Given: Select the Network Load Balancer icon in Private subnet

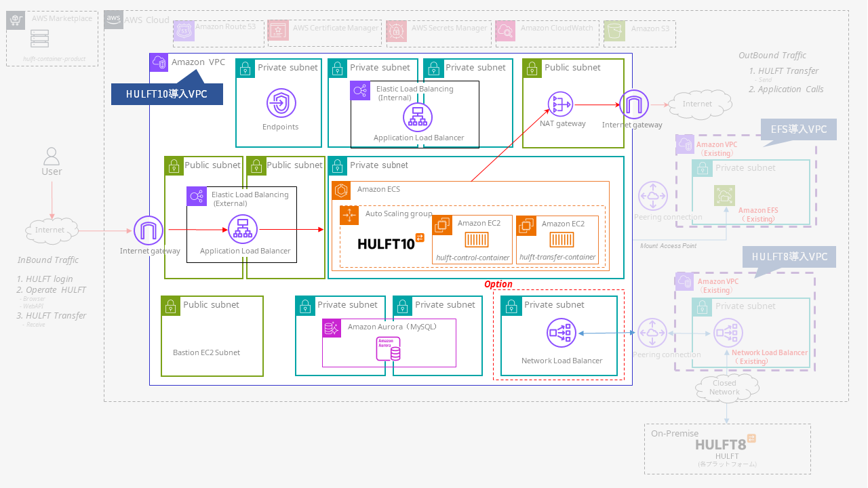Looking at the screenshot, I should (x=562, y=332).
